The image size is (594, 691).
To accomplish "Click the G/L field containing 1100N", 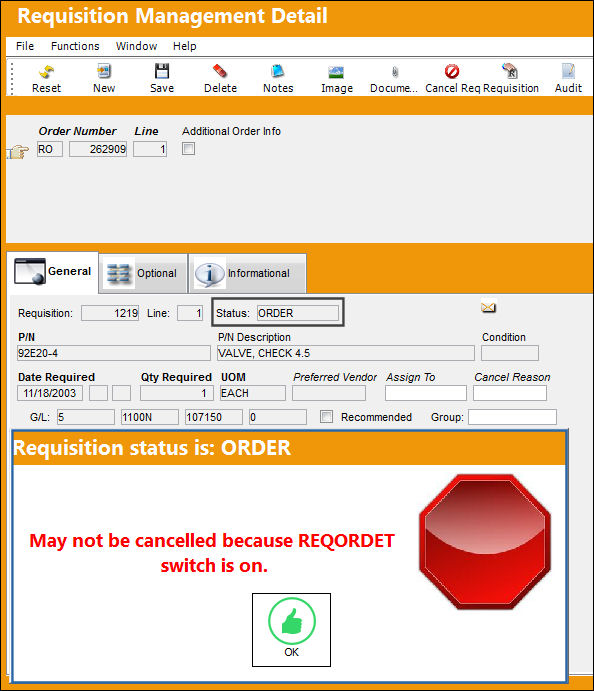I will (150, 417).
